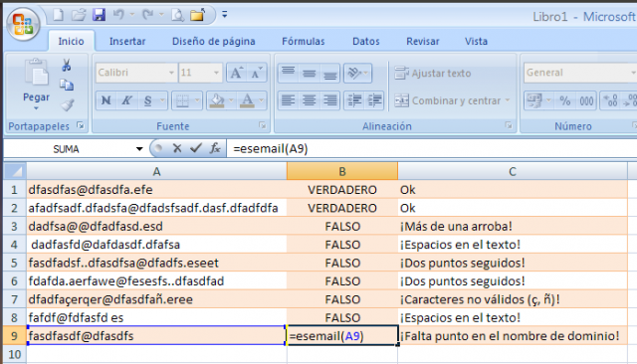Save the workbook with the floppy icon
This screenshot has width=637, height=364.
tap(99, 15)
